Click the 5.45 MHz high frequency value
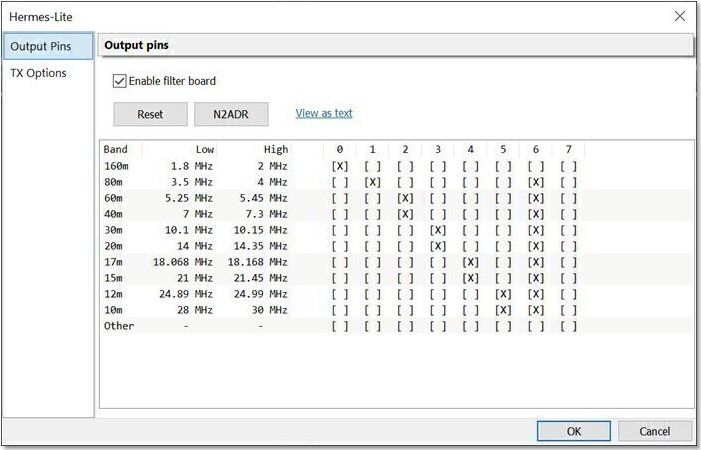The height and width of the screenshot is (450, 701). (264, 198)
